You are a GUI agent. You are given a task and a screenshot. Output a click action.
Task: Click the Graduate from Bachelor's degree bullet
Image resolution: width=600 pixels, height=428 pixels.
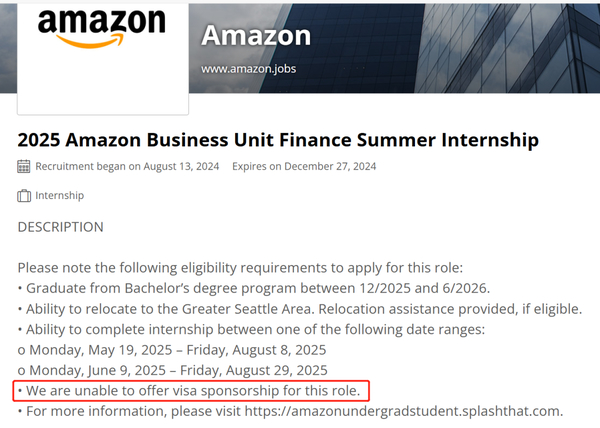point(254,288)
